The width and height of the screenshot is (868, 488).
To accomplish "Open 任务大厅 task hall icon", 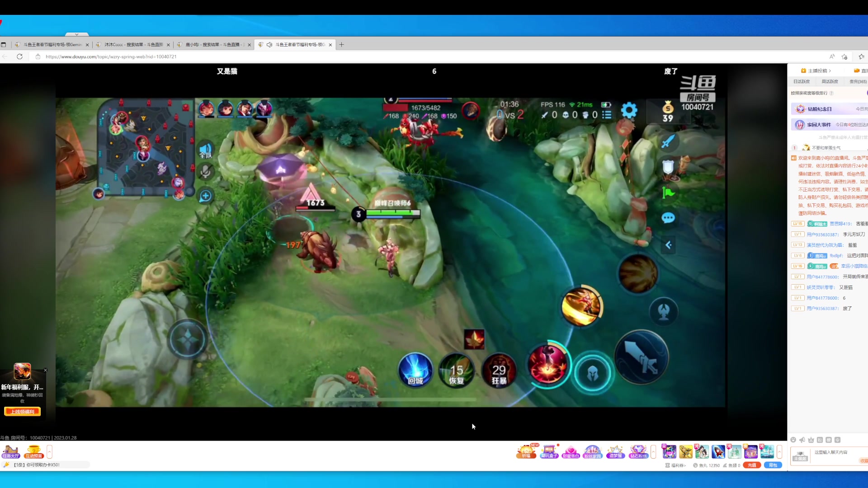I will point(11,451).
